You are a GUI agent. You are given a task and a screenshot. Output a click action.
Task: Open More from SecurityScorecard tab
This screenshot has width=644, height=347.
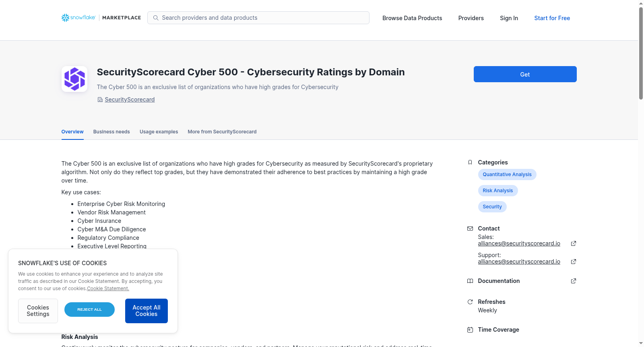click(222, 132)
